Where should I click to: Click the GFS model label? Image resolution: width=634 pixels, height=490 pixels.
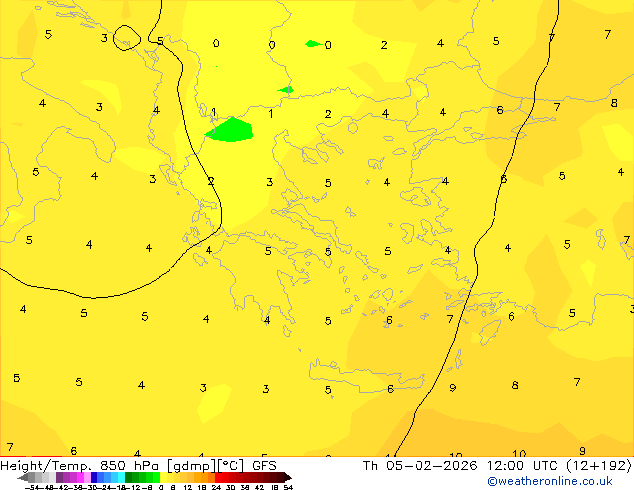[x=264, y=465]
